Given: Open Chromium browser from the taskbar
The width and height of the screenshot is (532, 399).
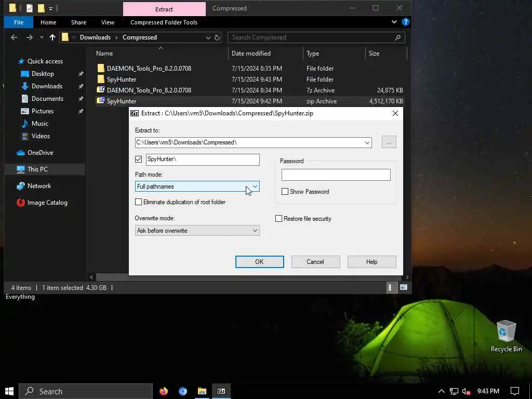Looking at the screenshot, I should 183,391.
